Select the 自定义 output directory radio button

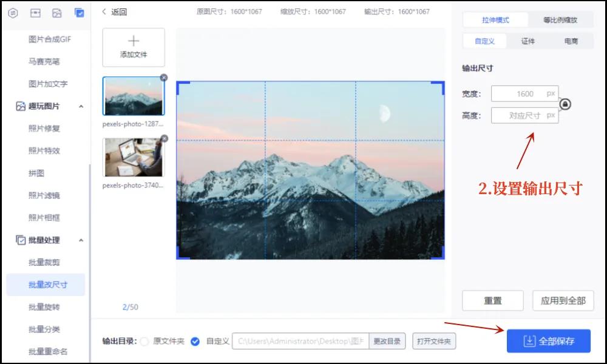click(195, 341)
